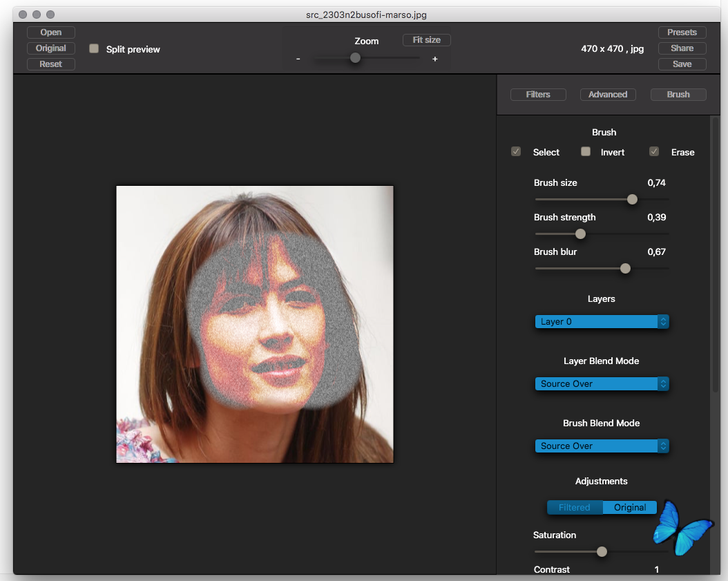728x581 pixels.
Task: Toggle the Select checkbox
Action: [x=516, y=151]
